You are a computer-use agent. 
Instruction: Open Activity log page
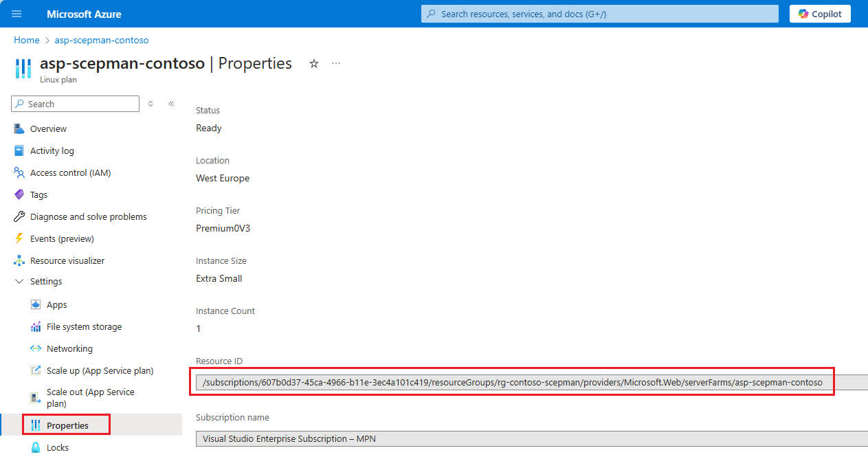[x=52, y=151]
